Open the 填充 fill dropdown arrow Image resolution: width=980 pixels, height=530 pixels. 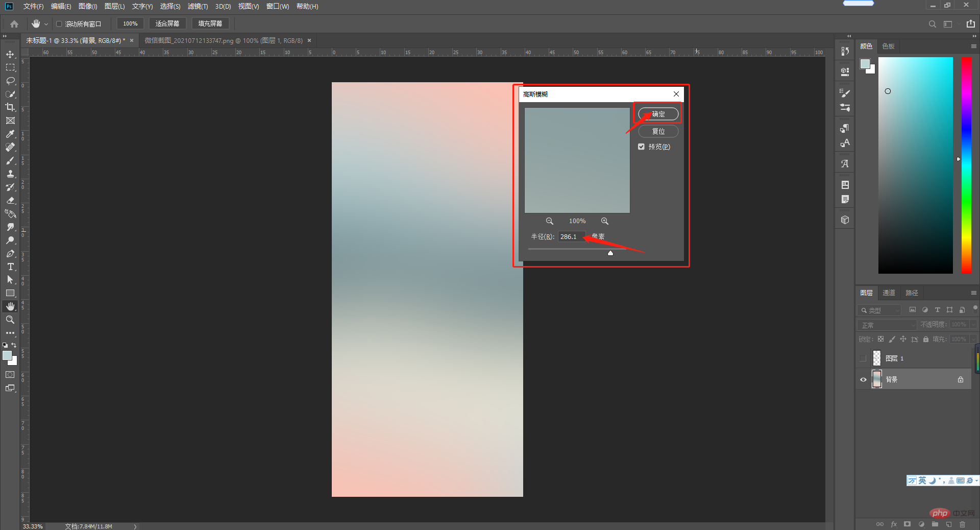pyautogui.click(x=973, y=339)
